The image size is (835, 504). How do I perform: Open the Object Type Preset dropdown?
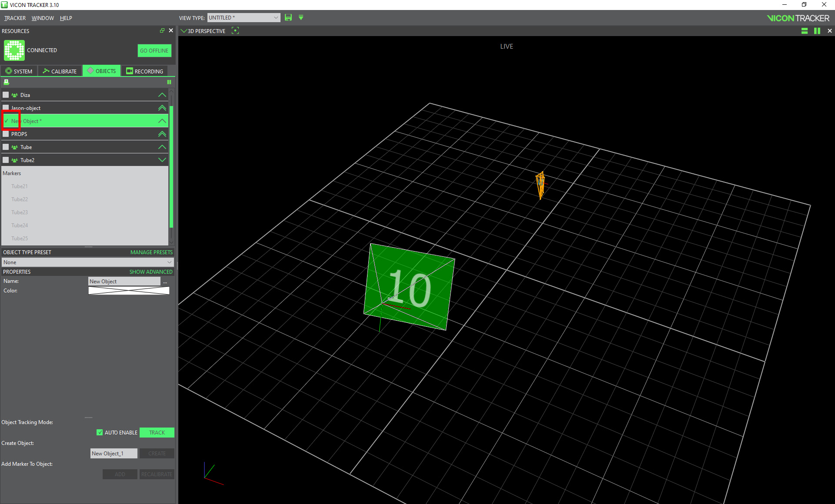coord(87,262)
